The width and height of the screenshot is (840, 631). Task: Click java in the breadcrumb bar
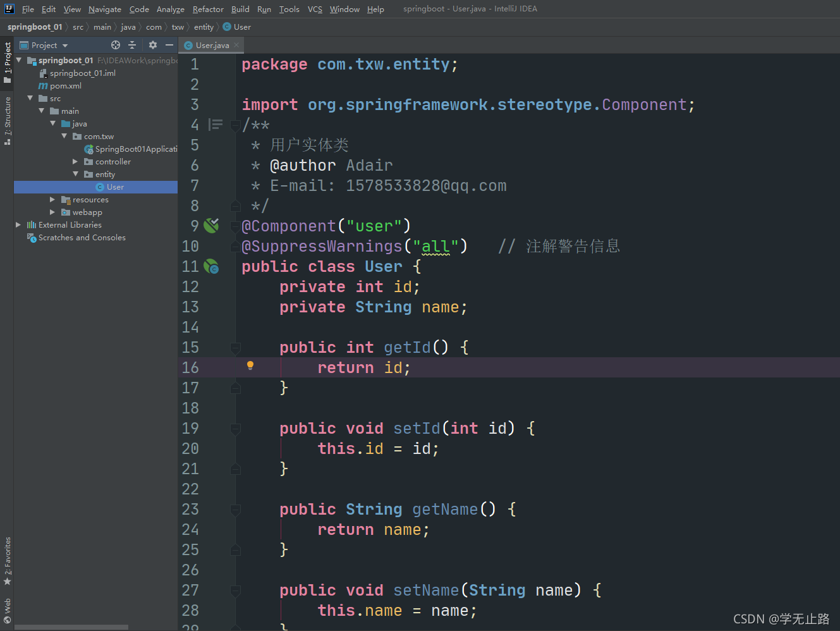coord(128,27)
